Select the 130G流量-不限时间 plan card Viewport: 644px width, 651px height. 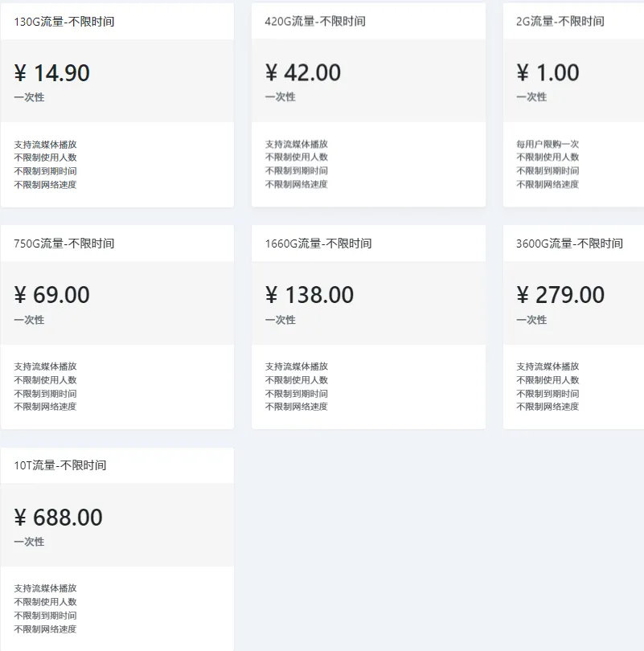tap(117, 105)
